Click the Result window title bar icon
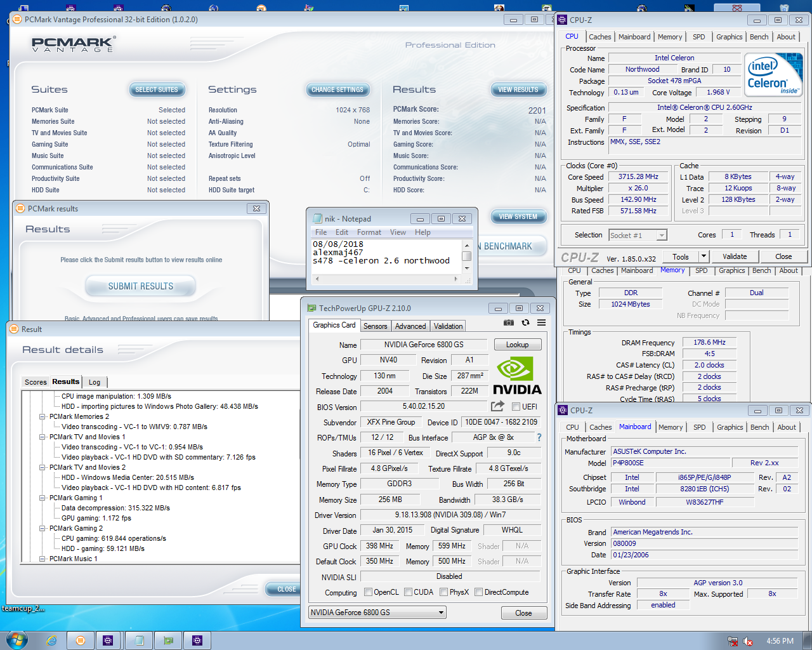 point(14,329)
